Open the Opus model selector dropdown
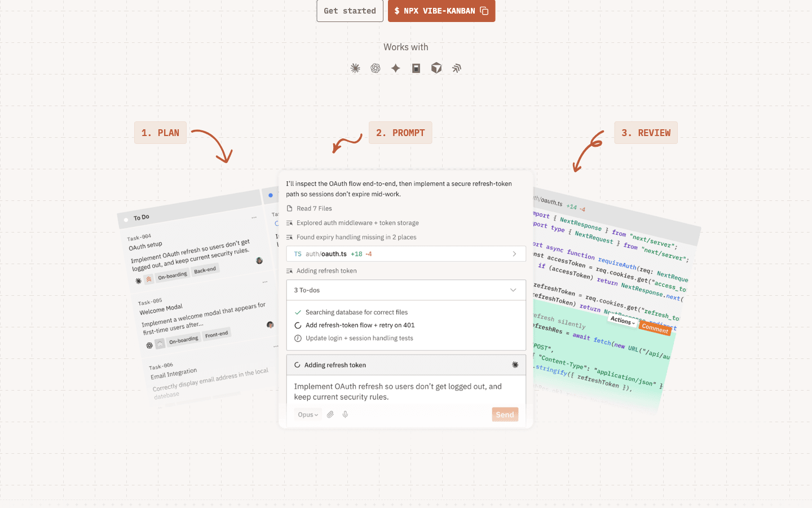This screenshot has width=812, height=508. point(308,414)
